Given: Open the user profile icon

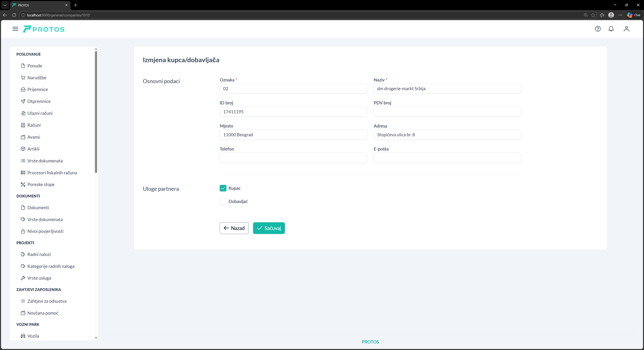Looking at the screenshot, I should coord(626,29).
